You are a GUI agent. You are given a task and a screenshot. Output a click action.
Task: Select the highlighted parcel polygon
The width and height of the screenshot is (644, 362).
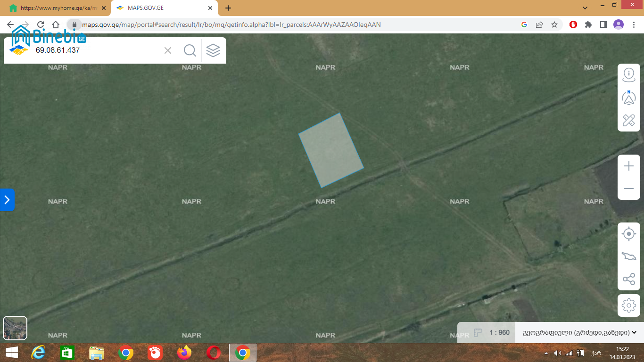coord(331,151)
